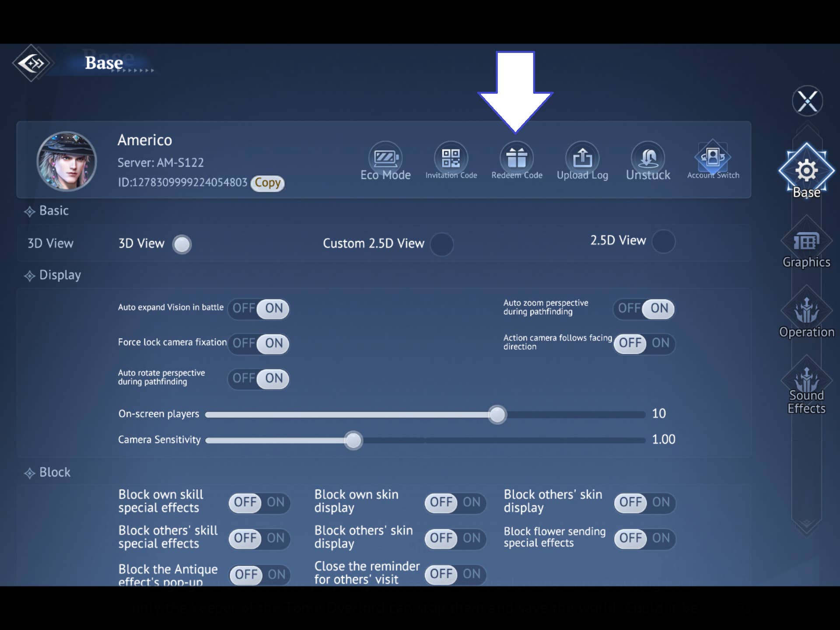The height and width of the screenshot is (630, 840).
Task: Close settings with the X icon
Action: point(807,101)
